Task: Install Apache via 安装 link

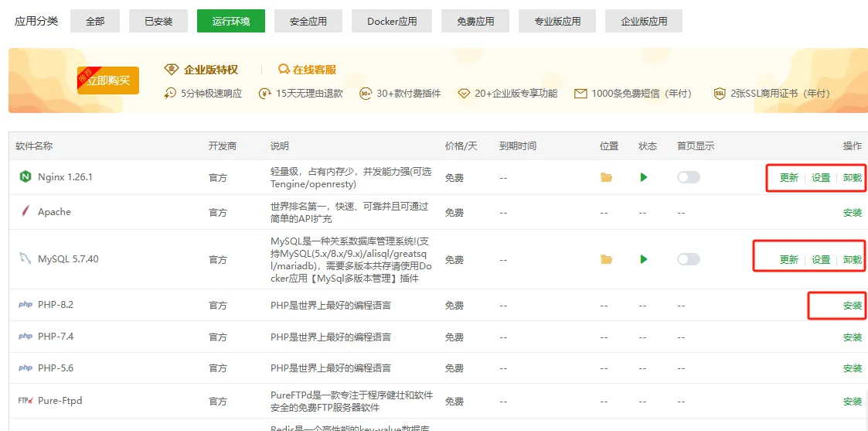Action: coord(853,213)
